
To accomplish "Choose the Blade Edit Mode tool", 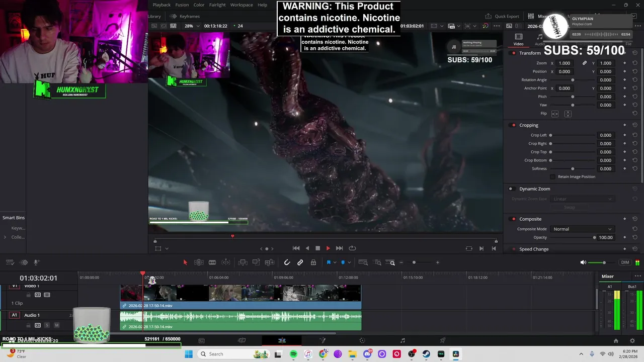I will [x=212, y=262].
